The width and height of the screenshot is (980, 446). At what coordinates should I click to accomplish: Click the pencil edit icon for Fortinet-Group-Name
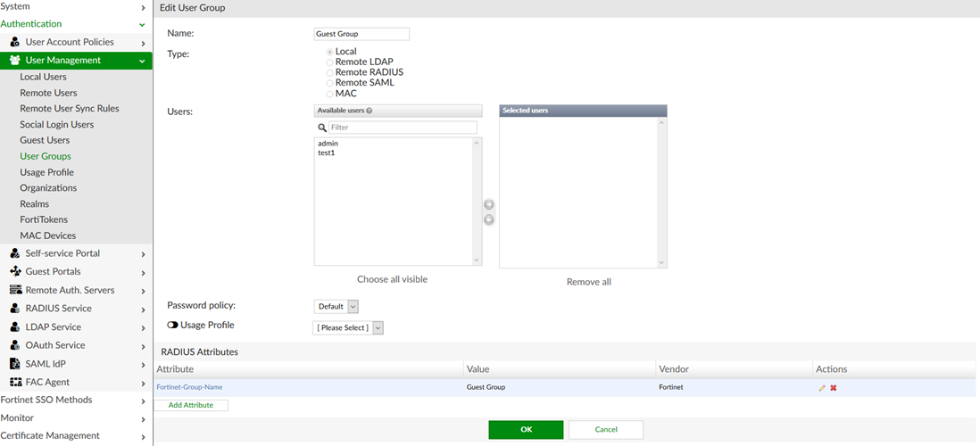[x=822, y=388]
